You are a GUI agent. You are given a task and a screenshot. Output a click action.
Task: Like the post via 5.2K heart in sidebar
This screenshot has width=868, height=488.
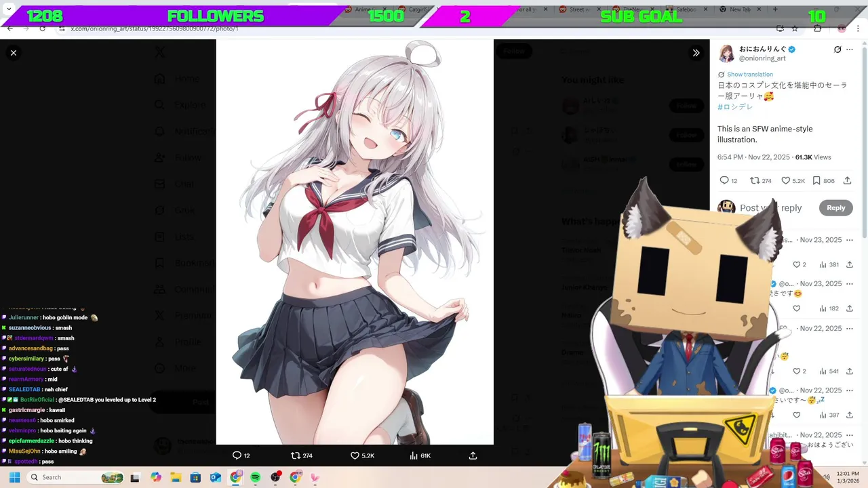(793, 180)
